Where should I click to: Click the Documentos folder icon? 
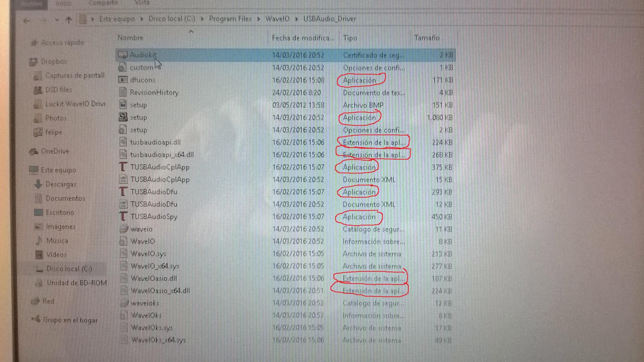click(x=38, y=198)
